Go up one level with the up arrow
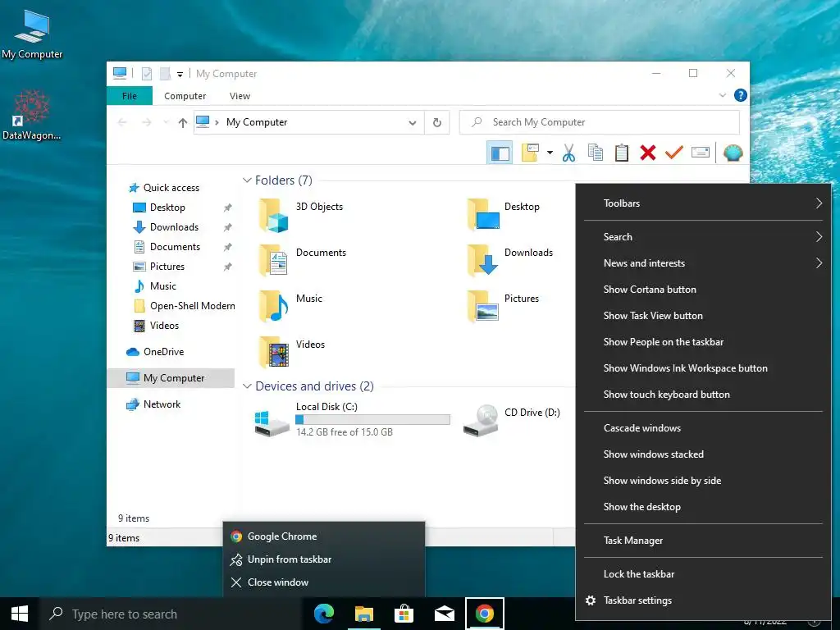This screenshot has width=840, height=630. [x=183, y=123]
